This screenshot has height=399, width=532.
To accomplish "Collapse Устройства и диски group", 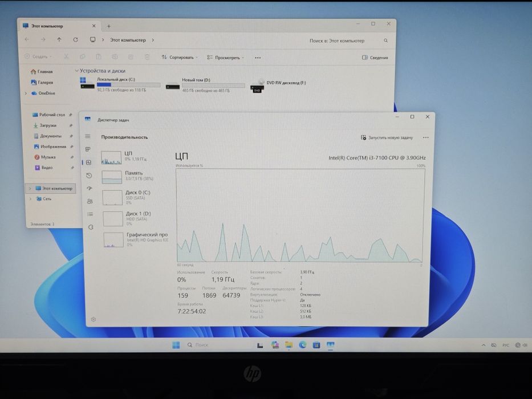I will (x=76, y=71).
